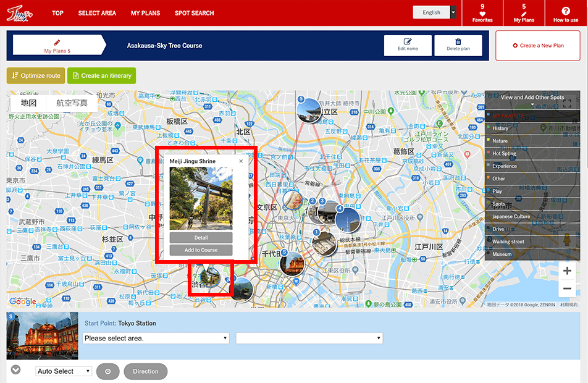Image resolution: width=588 pixels, height=383 pixels.
Task: Click the Direction button
Action: pos(146,371)
